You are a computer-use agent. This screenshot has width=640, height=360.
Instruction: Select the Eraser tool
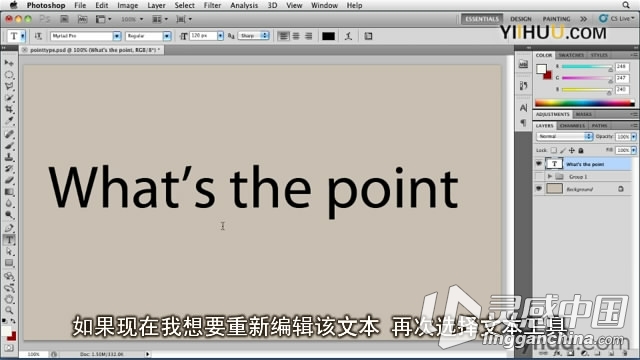pyautogui.click(x=9, y=180)
